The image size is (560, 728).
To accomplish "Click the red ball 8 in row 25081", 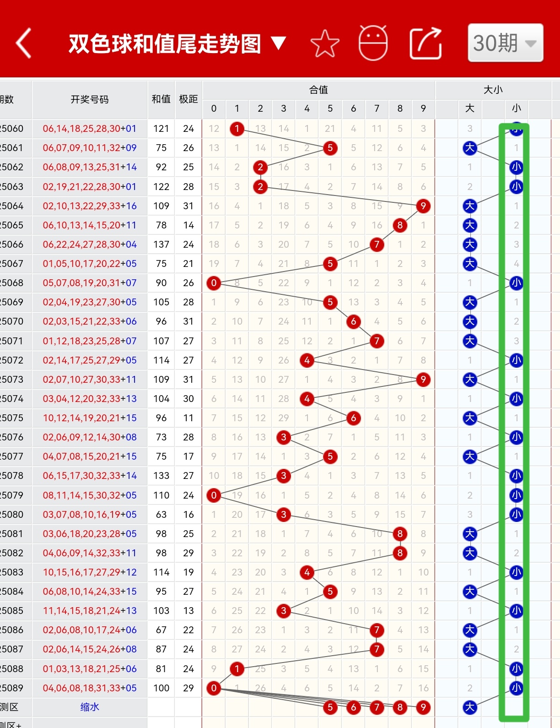I will pyautogui.click(x=400, y=534).
